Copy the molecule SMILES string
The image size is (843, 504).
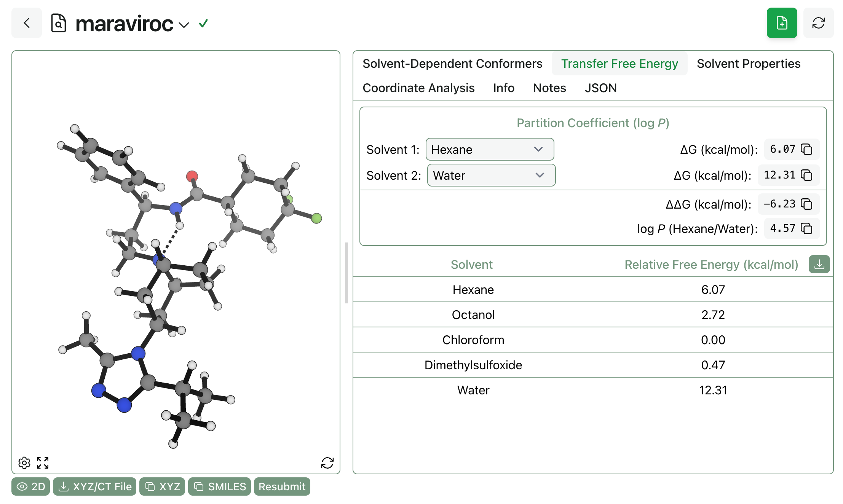point(220,486)
